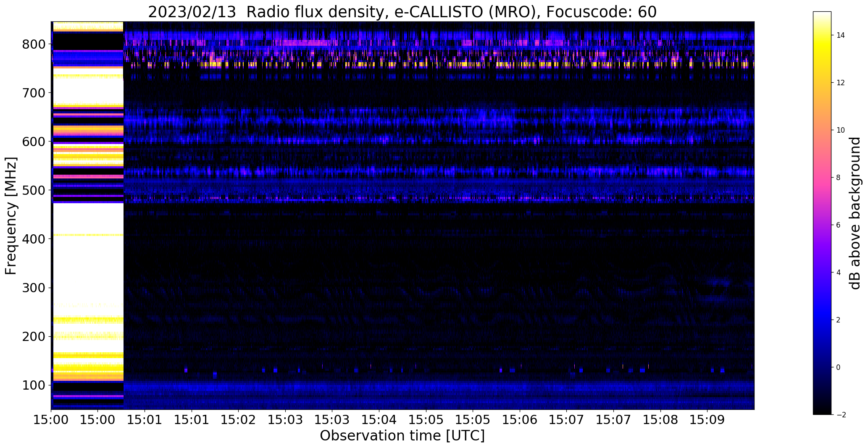This screenshot has width=868, height=448.
Task: Click the 15:09 time tick label
Action: pos(707,419)
